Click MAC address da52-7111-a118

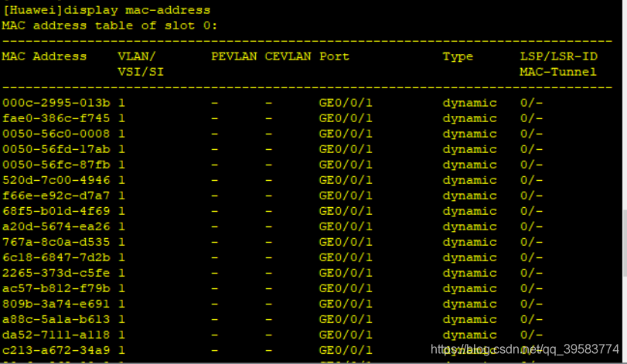point(56,335)
